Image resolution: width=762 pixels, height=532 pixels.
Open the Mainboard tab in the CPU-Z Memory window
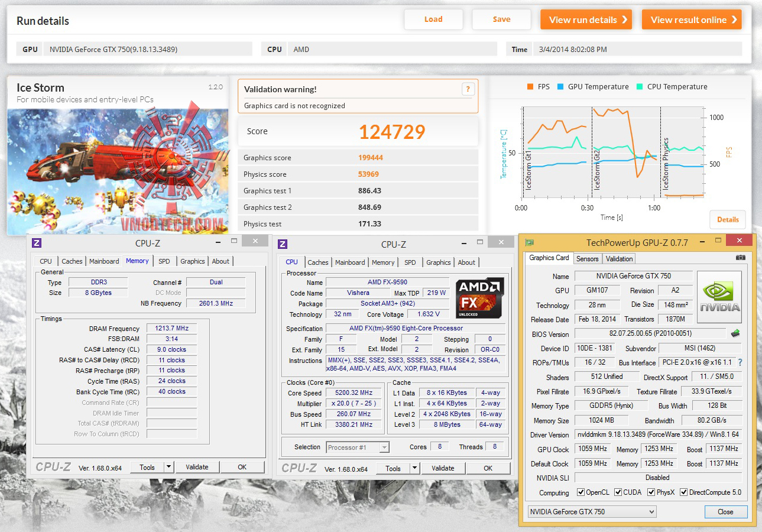click(104, 261)
